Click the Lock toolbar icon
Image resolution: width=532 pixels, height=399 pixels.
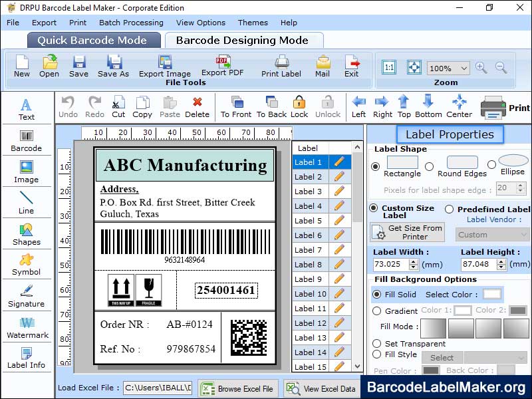[x=299, y=106]
